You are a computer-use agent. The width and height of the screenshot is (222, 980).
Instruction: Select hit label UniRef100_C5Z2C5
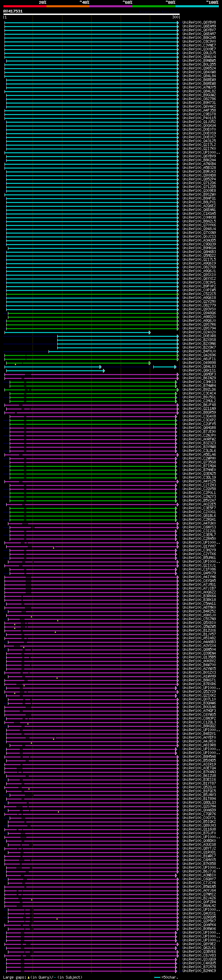click(x=199, y=294)
